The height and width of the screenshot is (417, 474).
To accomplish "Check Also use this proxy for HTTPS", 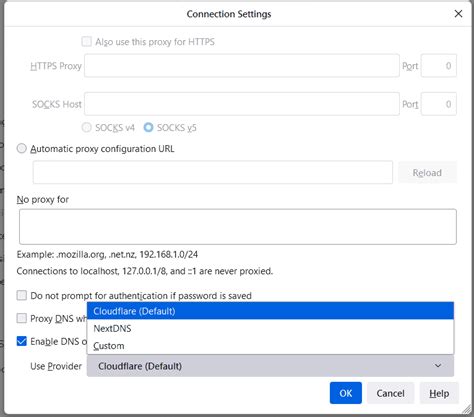I will [x=87, y=42].
